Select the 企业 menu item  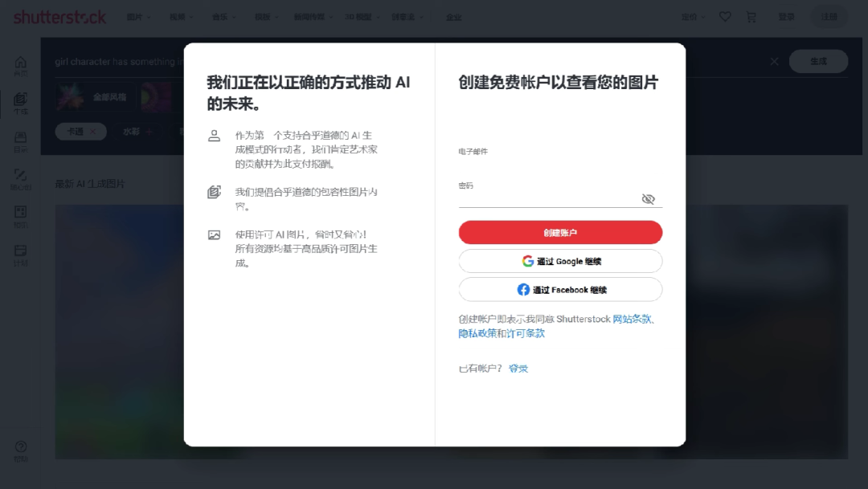coord(453,16)
